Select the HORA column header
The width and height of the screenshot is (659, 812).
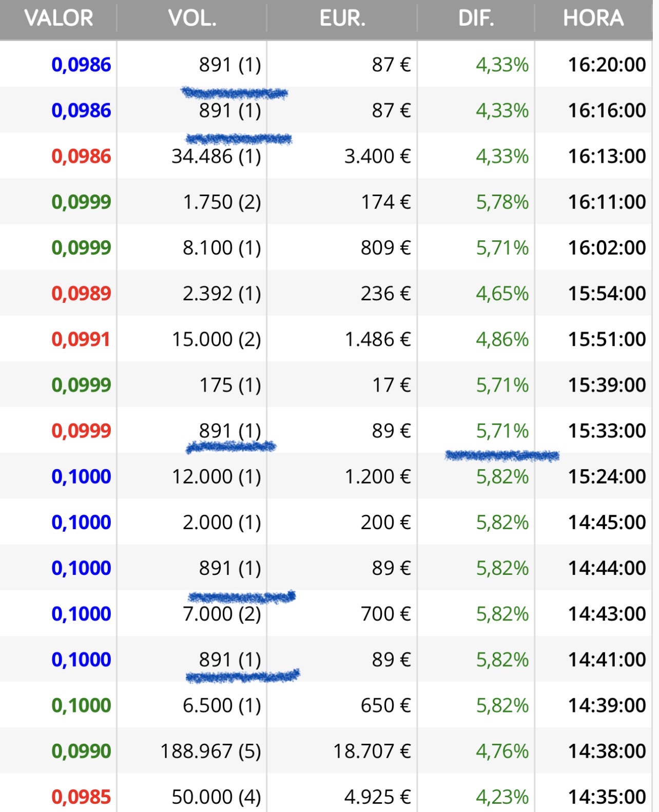point(593,18)
